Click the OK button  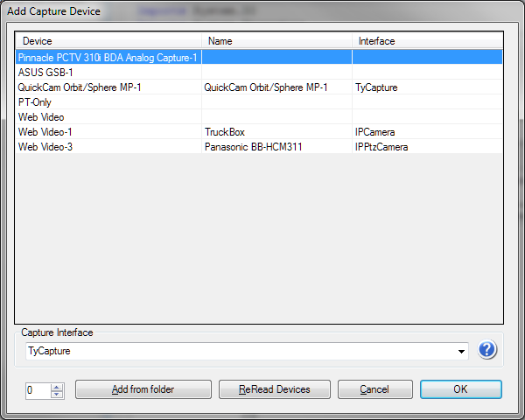click(461, 389)
